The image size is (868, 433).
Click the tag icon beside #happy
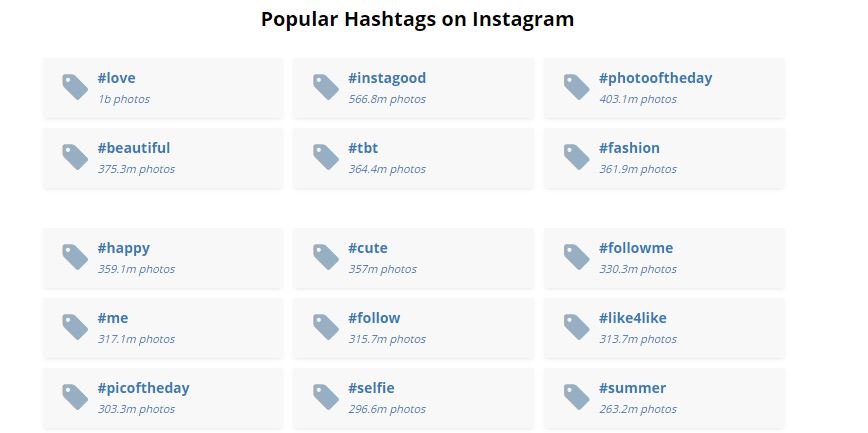[x=75, y=257]
